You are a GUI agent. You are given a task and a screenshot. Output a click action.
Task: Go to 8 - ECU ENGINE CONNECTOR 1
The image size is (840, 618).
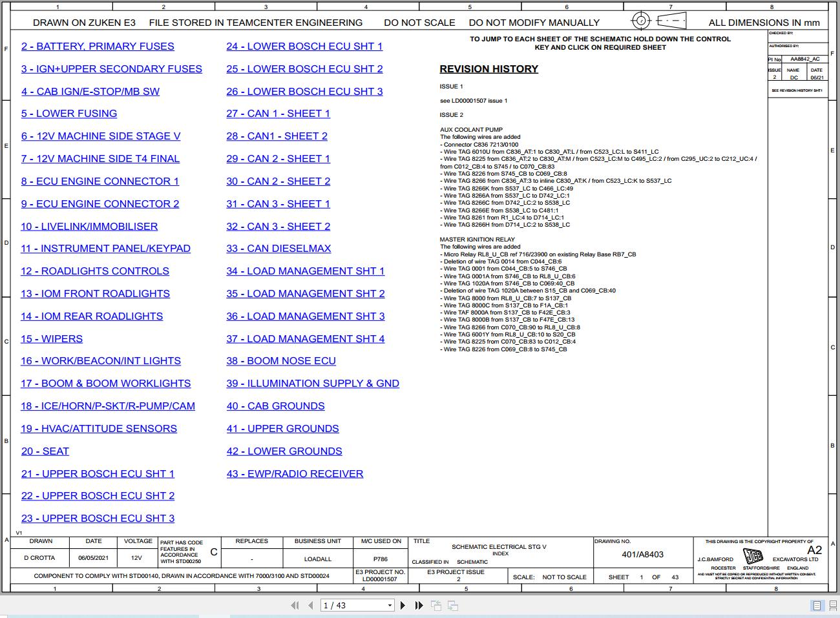[x=100, y=181]
